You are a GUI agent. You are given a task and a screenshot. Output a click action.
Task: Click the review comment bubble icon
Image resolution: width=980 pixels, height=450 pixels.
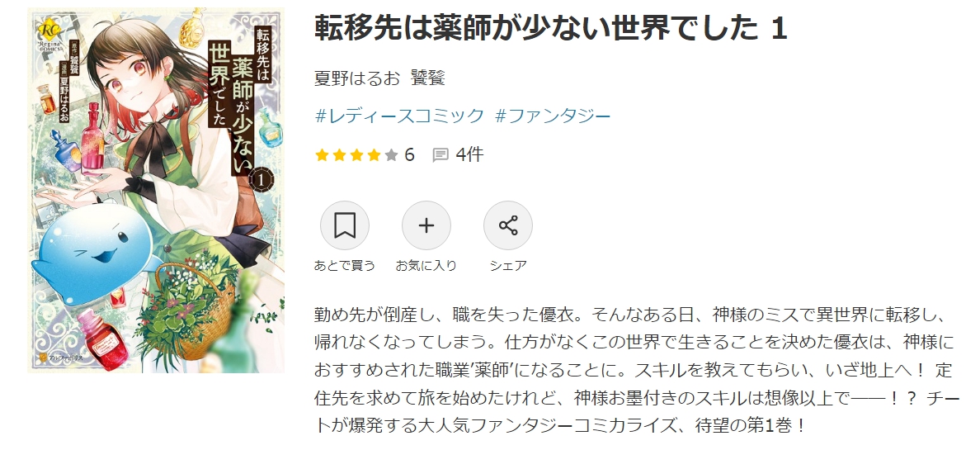pos(441,154)
